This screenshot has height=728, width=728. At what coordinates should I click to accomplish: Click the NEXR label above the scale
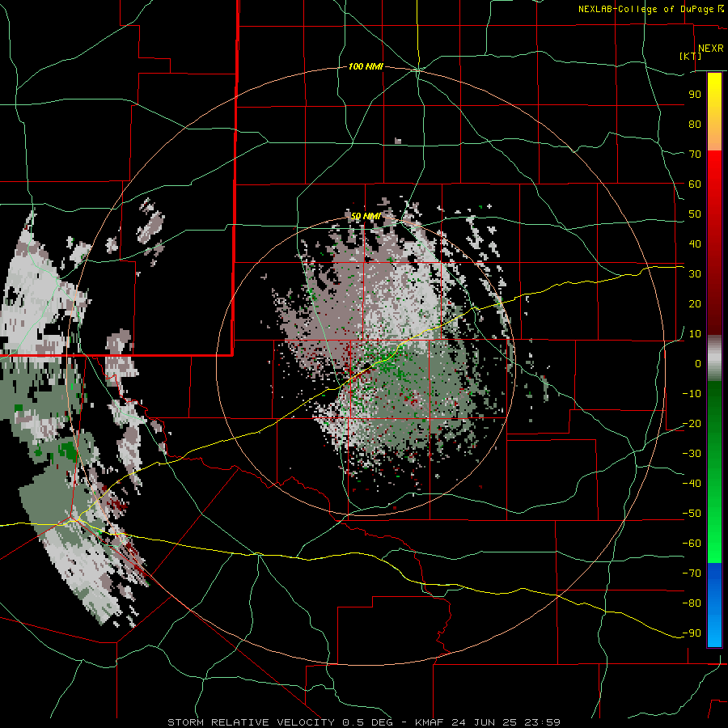710,48
